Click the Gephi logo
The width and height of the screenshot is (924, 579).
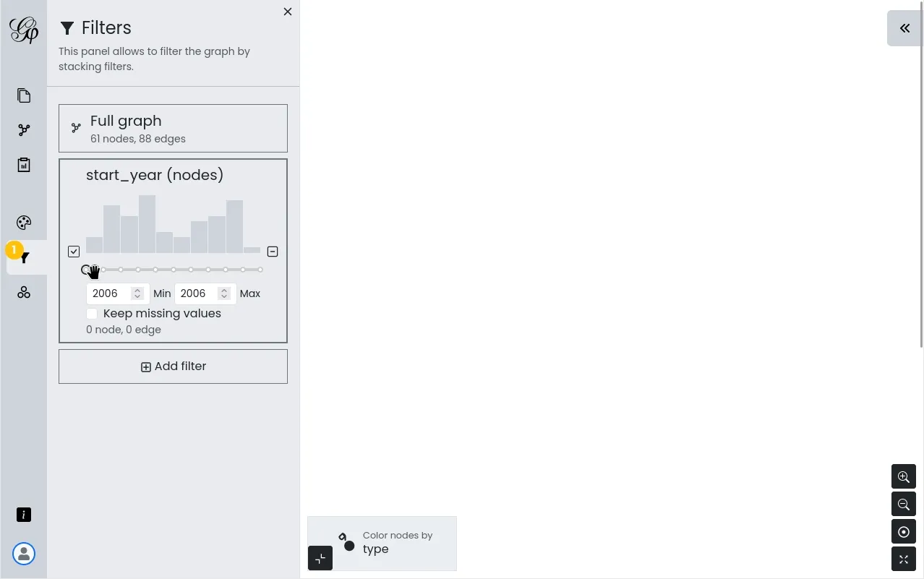pos(24,30)
